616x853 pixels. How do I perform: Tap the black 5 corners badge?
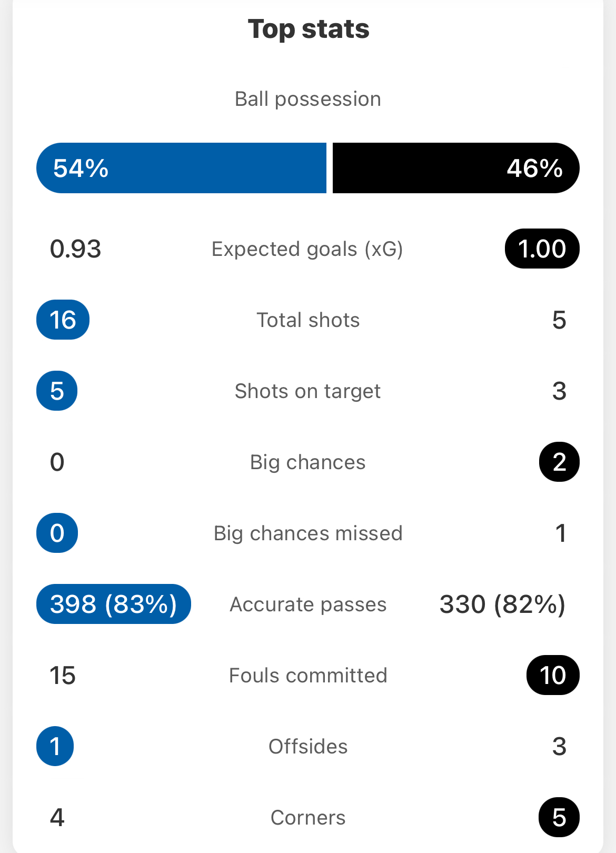pos(559,817)
